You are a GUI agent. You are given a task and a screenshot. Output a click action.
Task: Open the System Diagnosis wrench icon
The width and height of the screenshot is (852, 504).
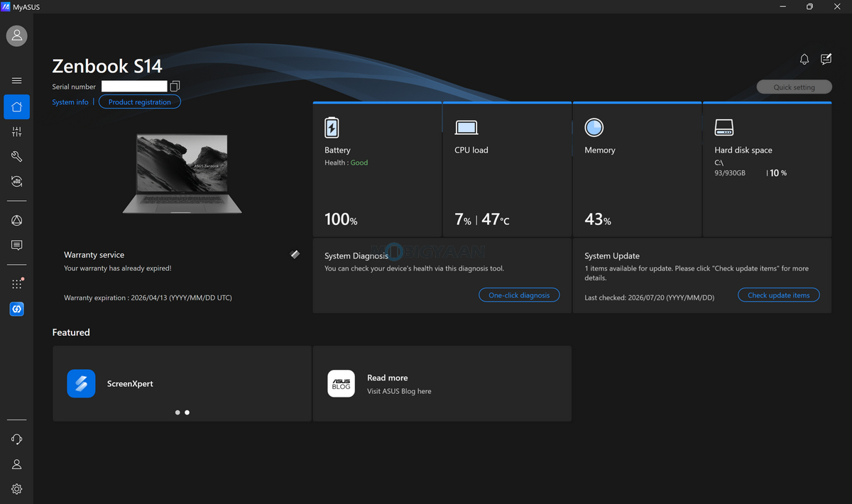click(x=17, y=157)
